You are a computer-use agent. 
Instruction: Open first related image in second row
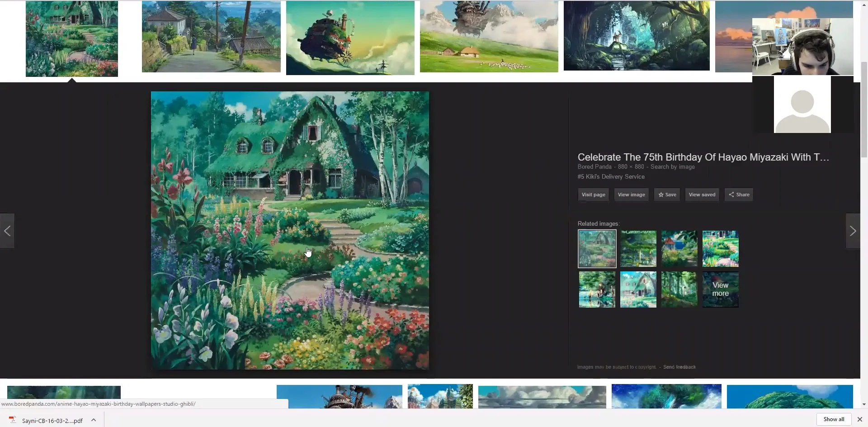pos(597,289)
